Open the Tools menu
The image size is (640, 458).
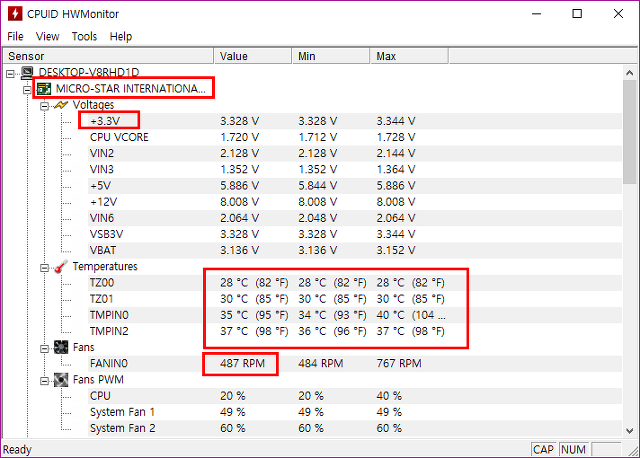pyautogui.click(x=84, y=36)
